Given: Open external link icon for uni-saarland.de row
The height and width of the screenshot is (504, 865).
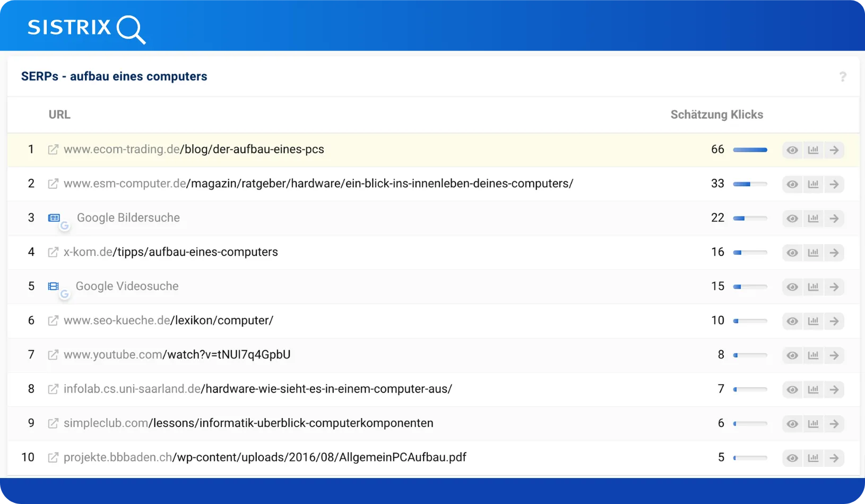Looking at the screenshot, I should tap(53, 389).
